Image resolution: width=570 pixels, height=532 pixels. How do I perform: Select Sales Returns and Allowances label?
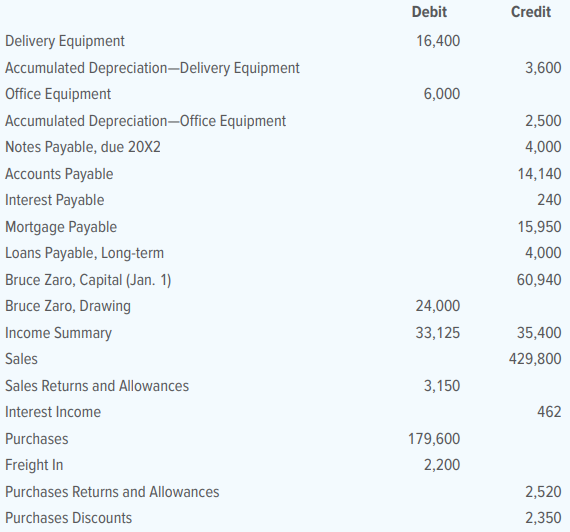click(x=97, y=386)
